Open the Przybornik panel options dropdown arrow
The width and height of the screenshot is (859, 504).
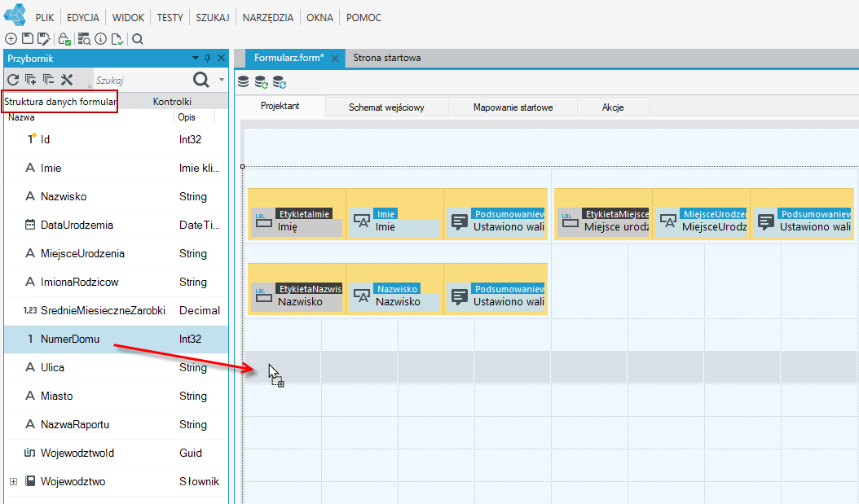click(x=196, y=58)
